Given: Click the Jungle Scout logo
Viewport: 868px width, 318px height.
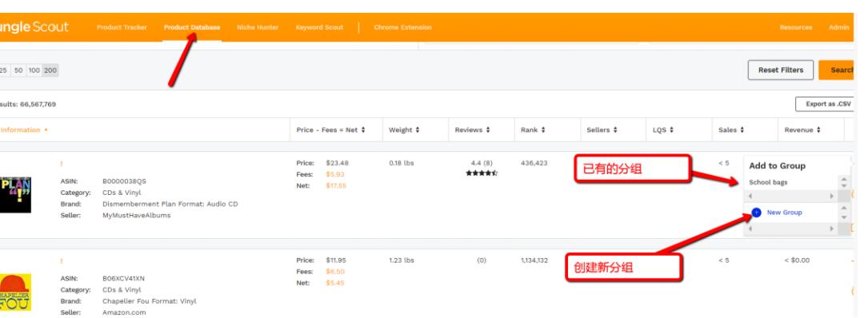Looking at the screenshot, I should pos(34,27).
